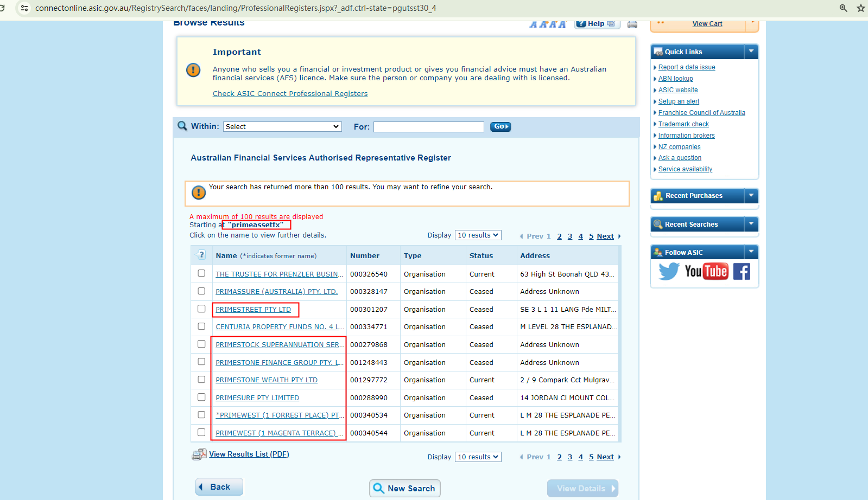Click the printer icon next to Help

632,24
